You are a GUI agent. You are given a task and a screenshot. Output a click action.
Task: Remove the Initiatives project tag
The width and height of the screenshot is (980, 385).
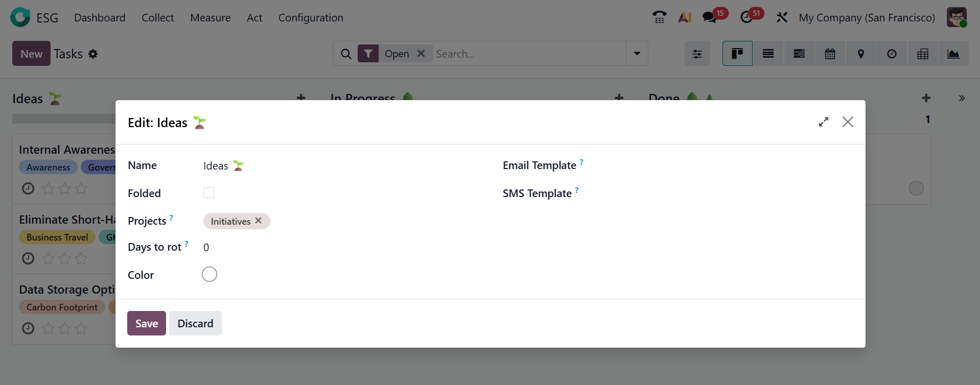[x=259, y=221]
